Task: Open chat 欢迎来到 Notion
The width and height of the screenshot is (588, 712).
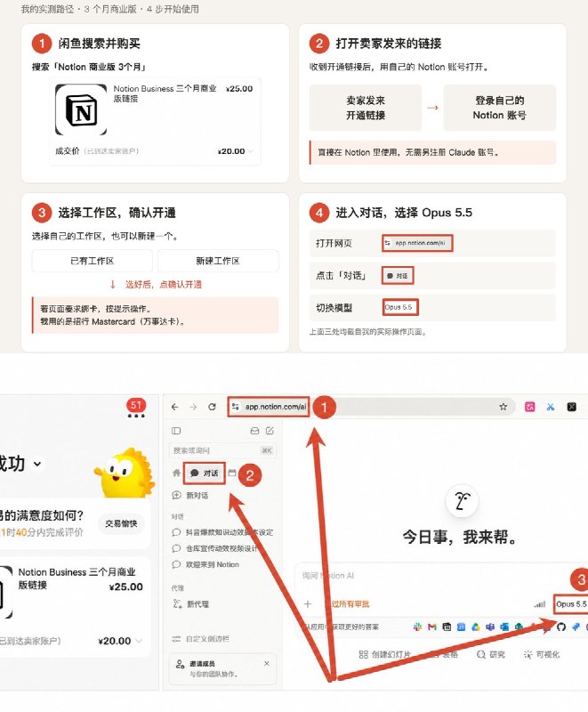Action: pyautogui.click(x=205, y=564)
